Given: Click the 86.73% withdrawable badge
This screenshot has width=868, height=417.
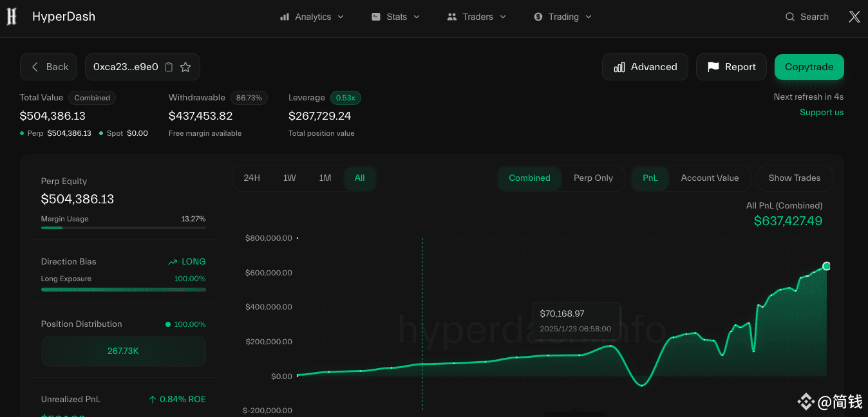Looking at the screenshot, I should (x=249, y=98).
